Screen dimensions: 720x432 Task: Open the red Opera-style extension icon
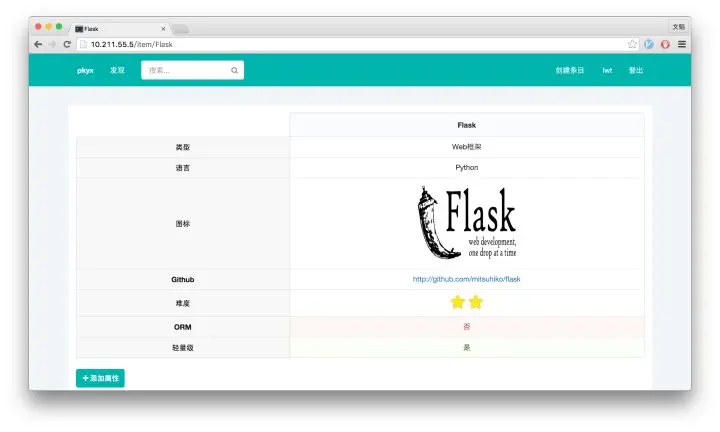coord(665,44)
